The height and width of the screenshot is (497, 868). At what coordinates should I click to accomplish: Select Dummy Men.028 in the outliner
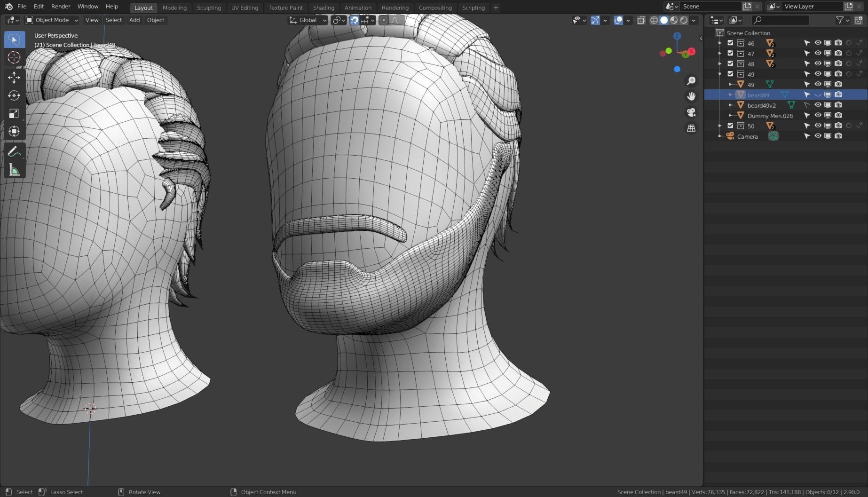pos(770,115)
